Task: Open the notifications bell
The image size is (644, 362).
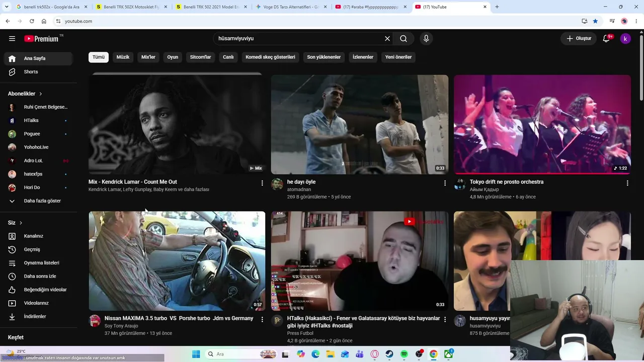Action: [606, 39]
